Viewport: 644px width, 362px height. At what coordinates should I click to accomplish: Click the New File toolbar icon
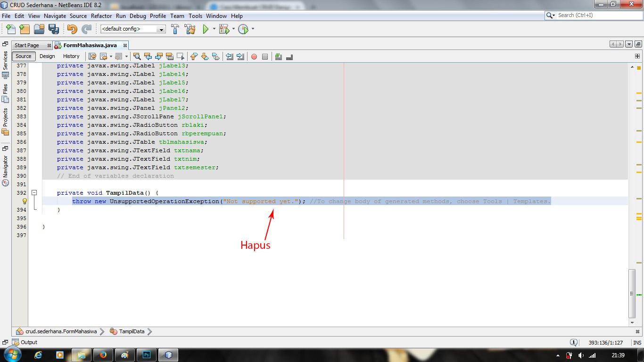click(x=10, y=29)
